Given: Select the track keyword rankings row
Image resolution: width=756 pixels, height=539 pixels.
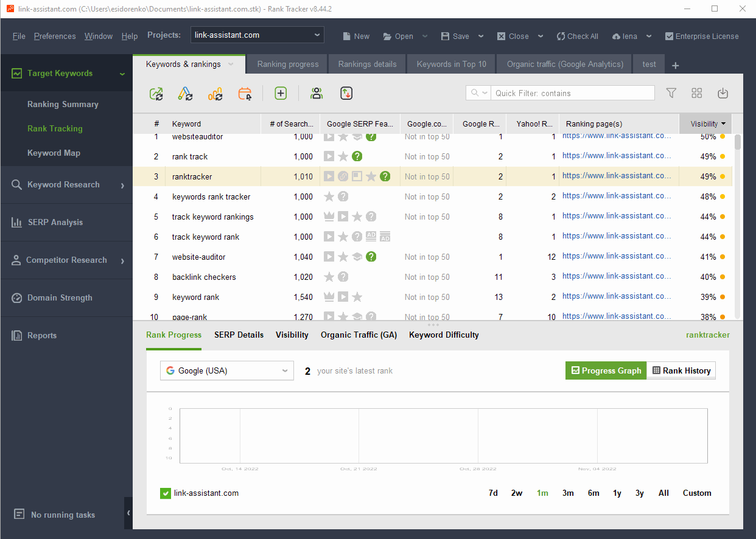Looking at the screenshot, I should point(432,217).
